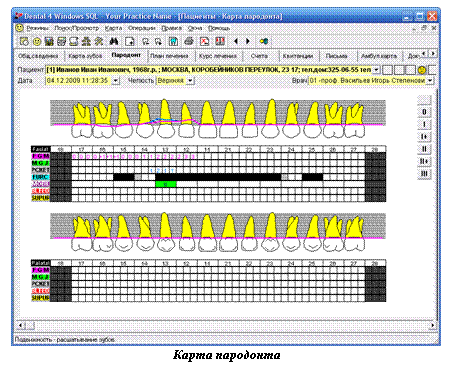The width and height of the screenshot is (456, 388).
Task: Click the first toolbar icon with the clock
Action: (24, 41)
